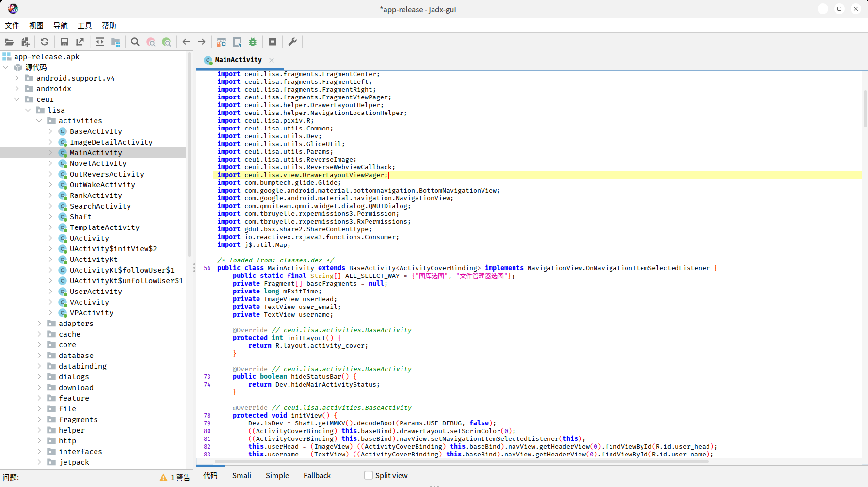This screenshot has height=487, width=868.
Task: Open comment search green icon
Action: coord(167,42)
